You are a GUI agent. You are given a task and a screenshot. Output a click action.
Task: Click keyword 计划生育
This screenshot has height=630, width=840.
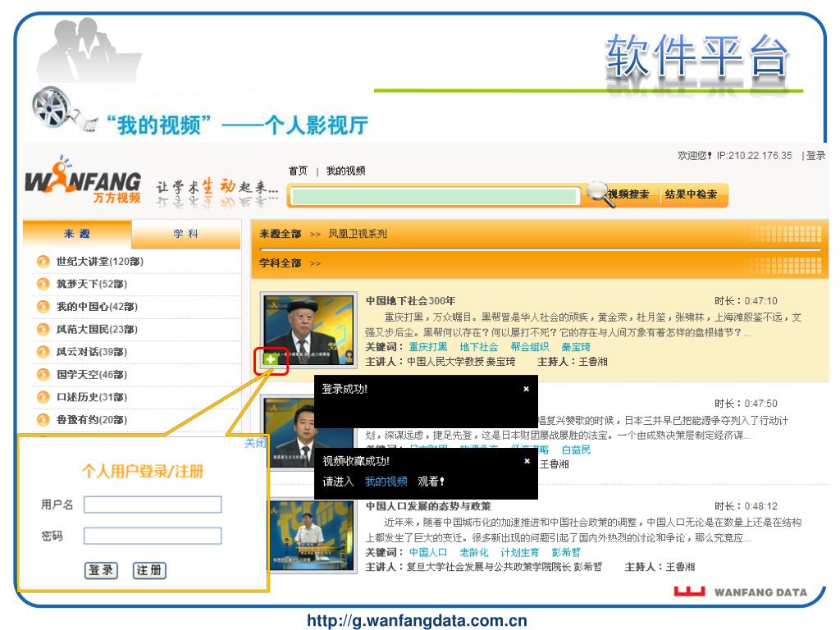519,552
